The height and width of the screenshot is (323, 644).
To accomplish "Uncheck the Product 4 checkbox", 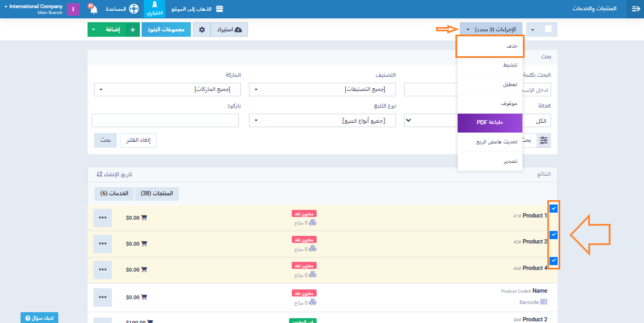I will click(x=553, y=261).
